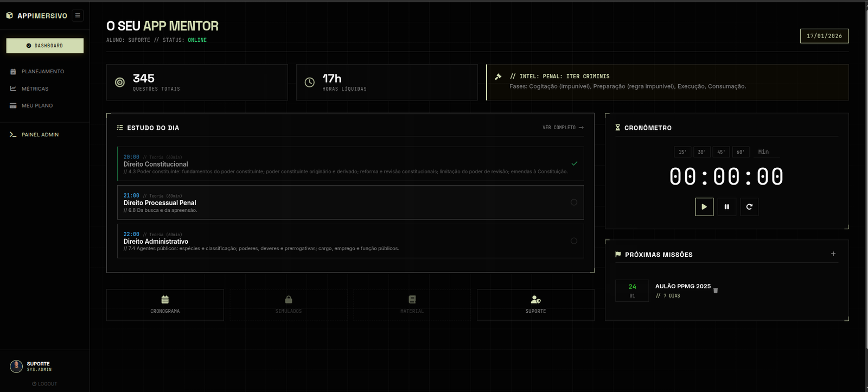The width and height of the screenshot is (868, 392).
Task: Click the 00:00:00 timer display
Action: pos(726,176)
